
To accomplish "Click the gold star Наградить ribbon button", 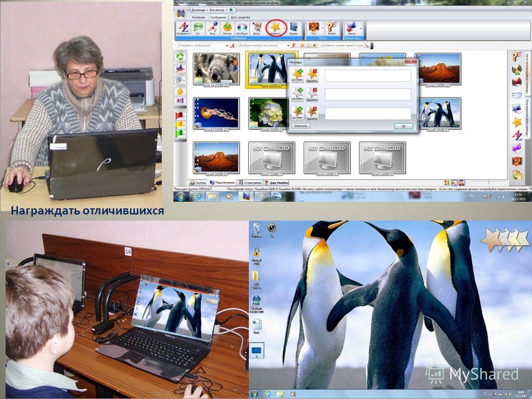I will (274, 28).
